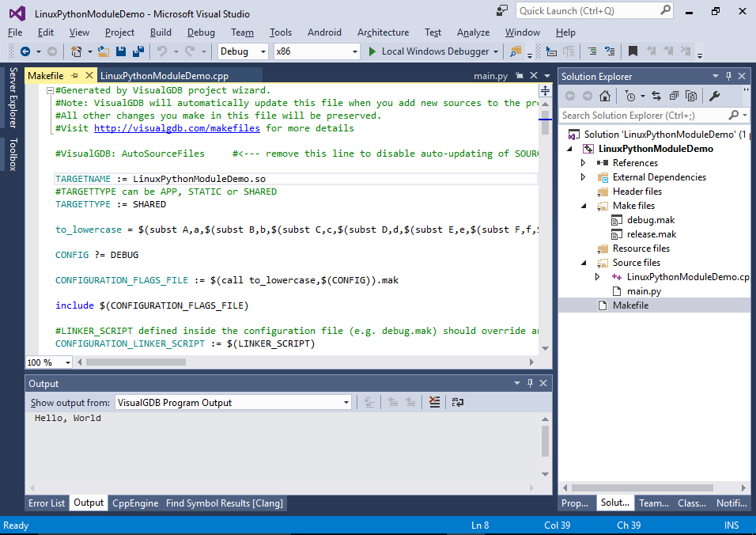Switch to the CppEngine tab
Screen dimensions: 756x535
pyautogui.click(x=135, y=503)
